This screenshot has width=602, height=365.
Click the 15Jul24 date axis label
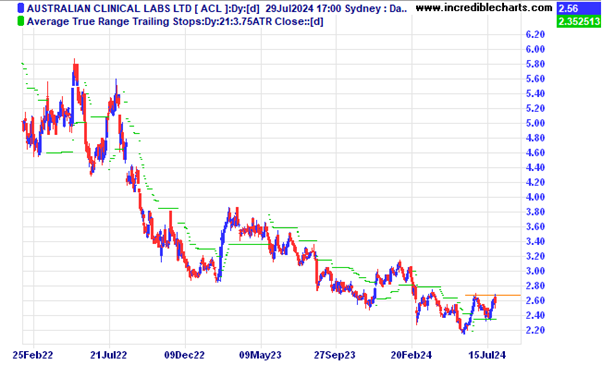click(x=487, y=355)
